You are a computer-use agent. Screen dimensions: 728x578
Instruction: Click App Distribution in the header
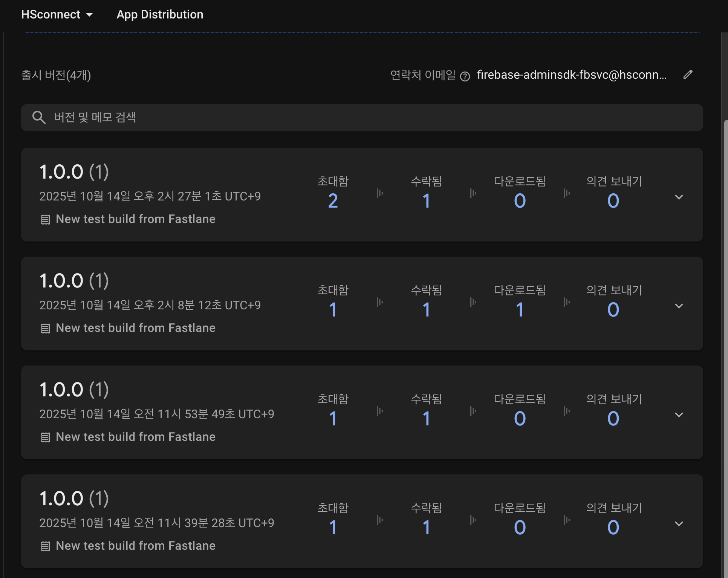click(160, 15)
